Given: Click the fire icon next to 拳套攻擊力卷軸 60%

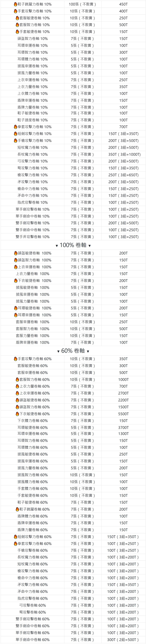Looking at the screenshot, I should click(16, 543).
